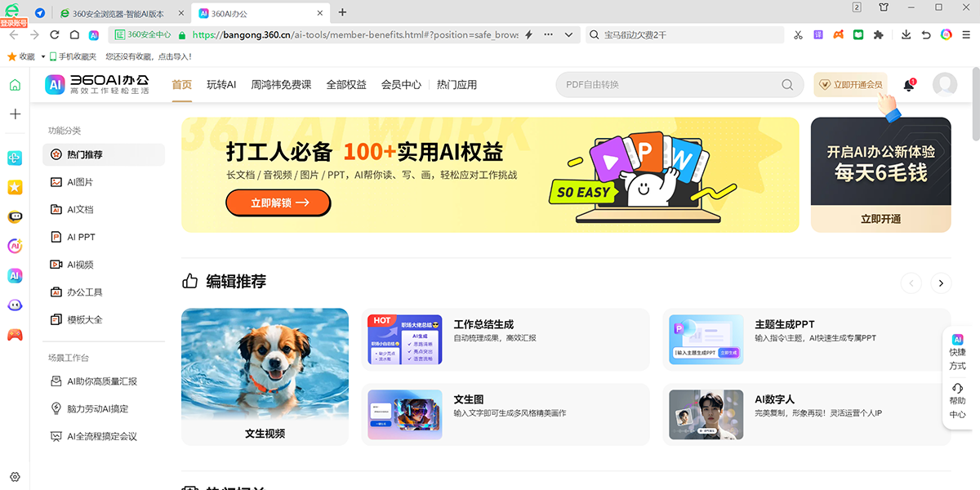Click the 立即解锁 banner button
Image resolution: width=980 pixels, height=490 pixels.
click(278, 203)
